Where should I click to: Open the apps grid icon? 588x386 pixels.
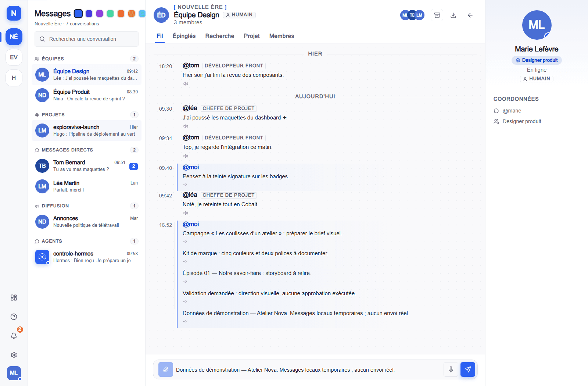(x=14, y=298)
